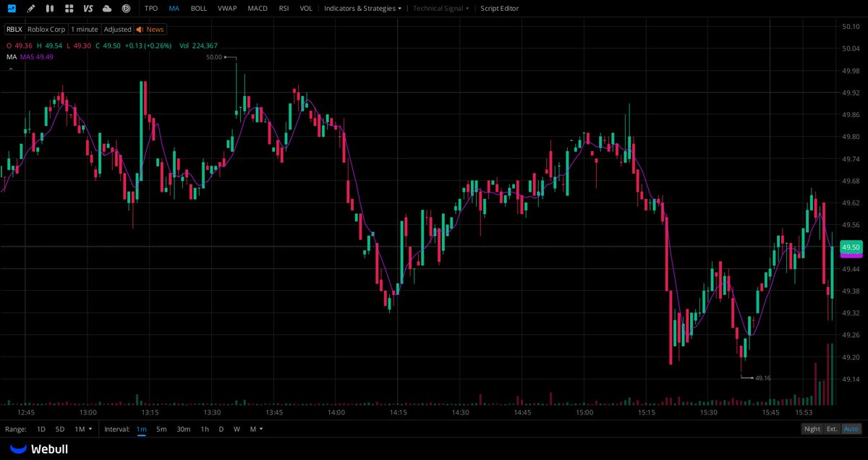Toggle the VWAP indicator
The image size is (868, 460).
227,8
